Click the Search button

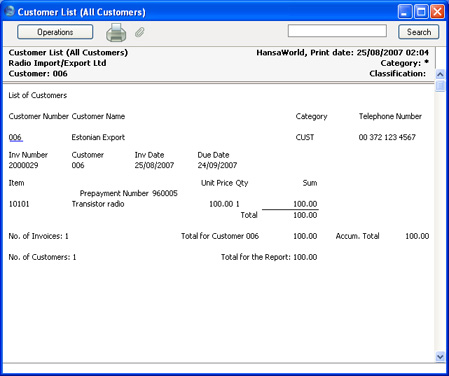pos(419,32)
